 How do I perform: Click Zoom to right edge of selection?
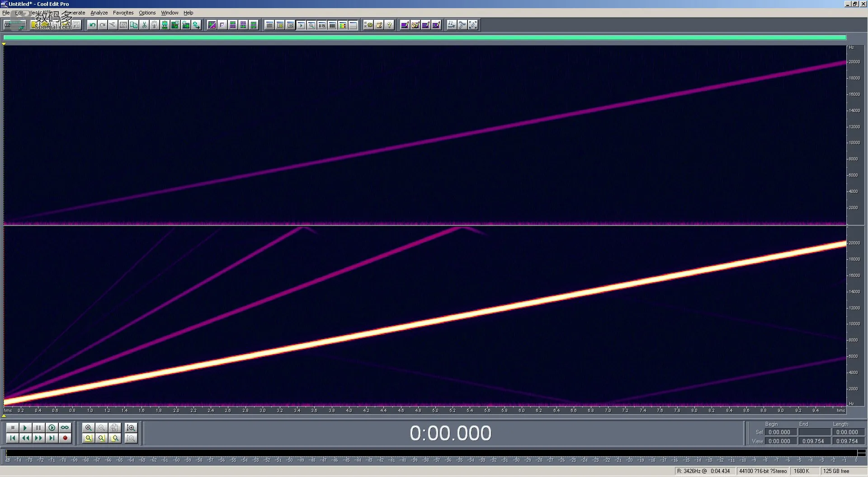pyautogui.click(x=115, y=438)
